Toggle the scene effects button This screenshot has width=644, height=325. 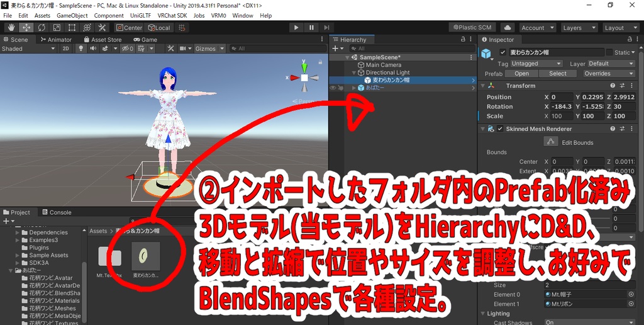point(106,48)
